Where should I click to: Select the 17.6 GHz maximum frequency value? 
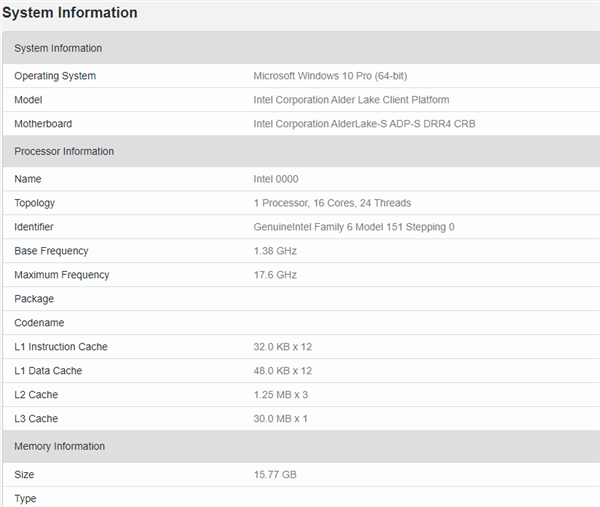pos(275,275)
